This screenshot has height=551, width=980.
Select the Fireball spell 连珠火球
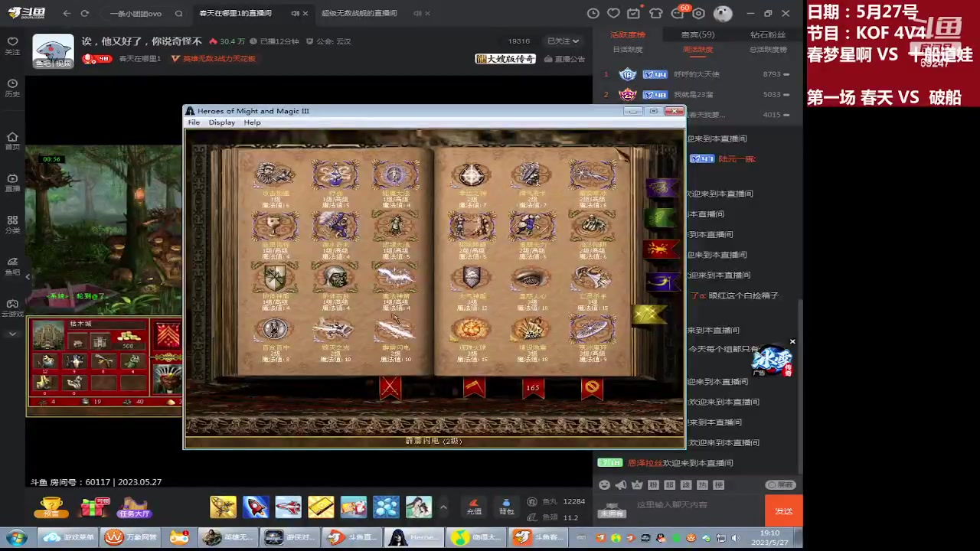point(471,329)
